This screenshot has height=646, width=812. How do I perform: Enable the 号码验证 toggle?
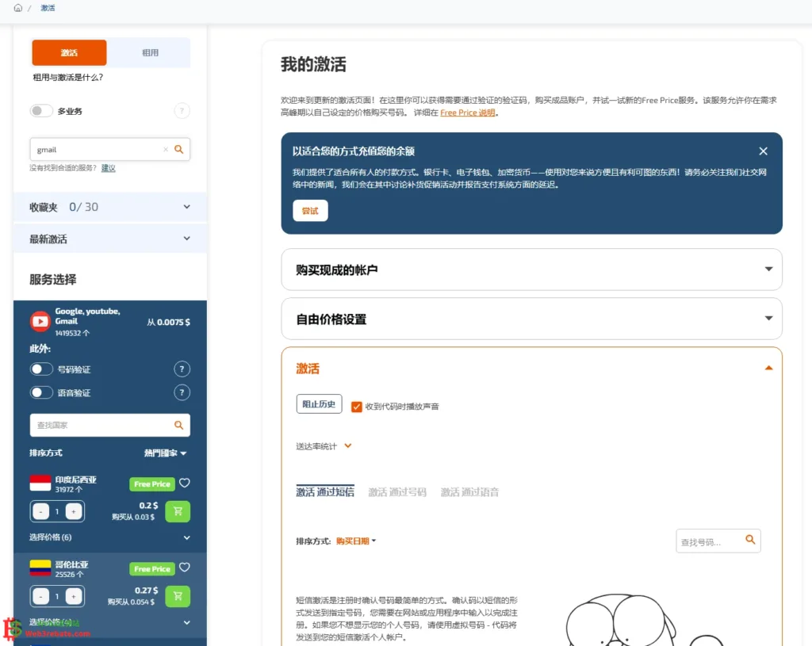click(41, 369)
